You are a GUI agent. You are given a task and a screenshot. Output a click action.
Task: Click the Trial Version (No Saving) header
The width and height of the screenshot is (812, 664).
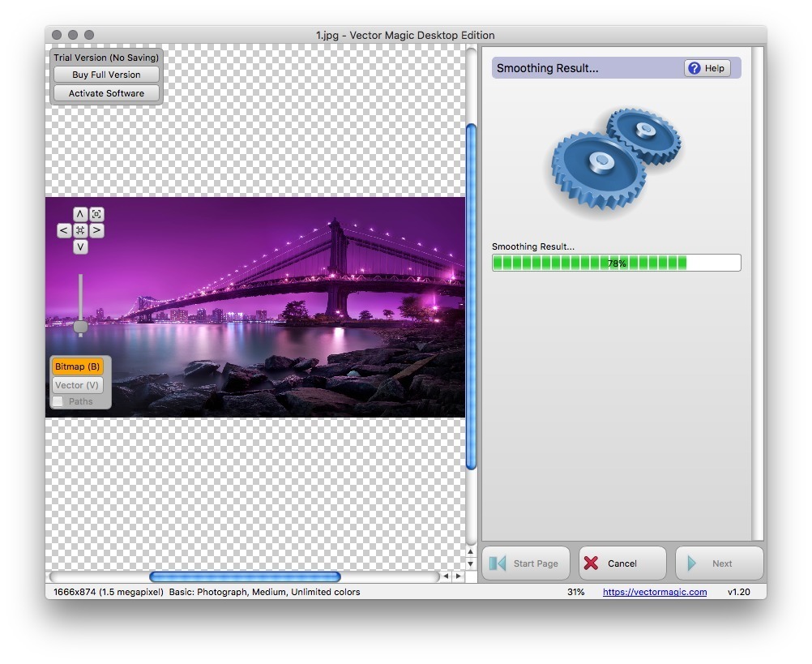[x=105, y=58]
